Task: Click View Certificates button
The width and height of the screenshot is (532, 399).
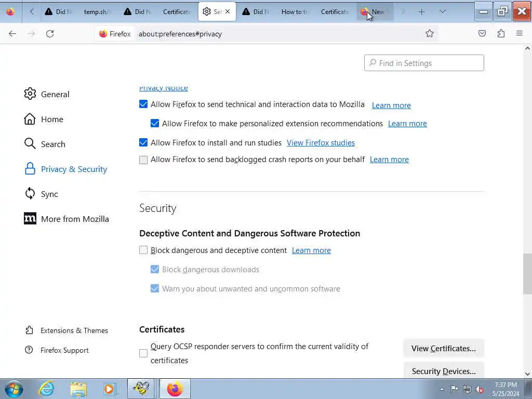Action: pos(444,349)
